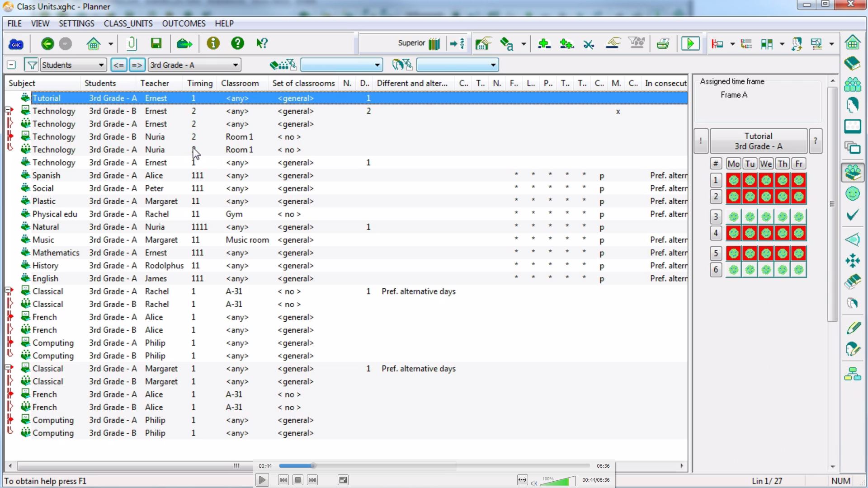Open help with green question mark icon
This screenshot has height=488, width=868.
pyautogui.click(x=237, y=43)
